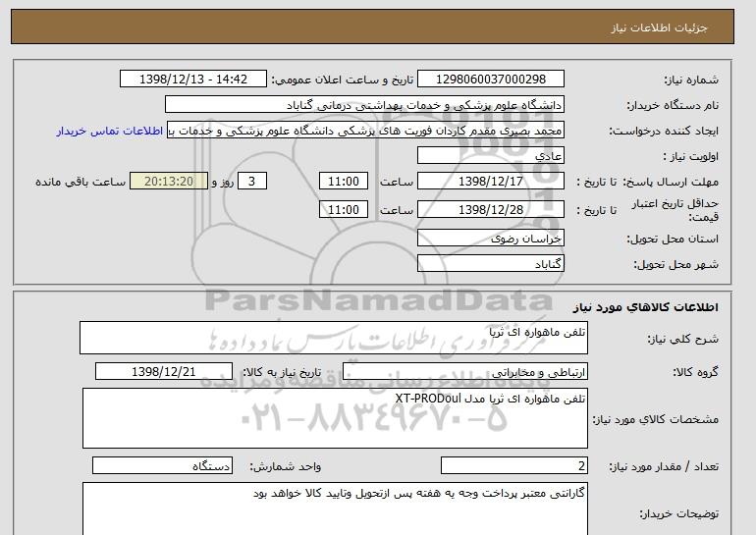Click the goods specification box XT-PRODoul
The height and width of the screenshot is (535, 756).
(335, 418)
